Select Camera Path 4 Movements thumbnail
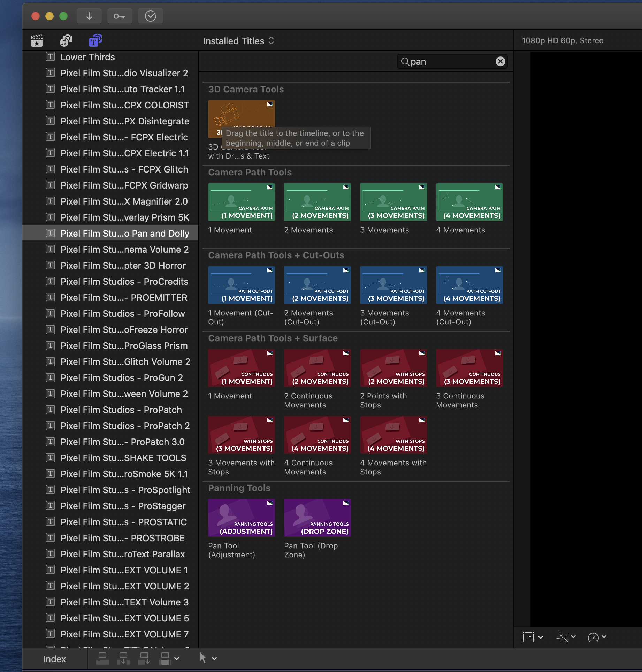 pyautogui.click(x=469, y=202)
